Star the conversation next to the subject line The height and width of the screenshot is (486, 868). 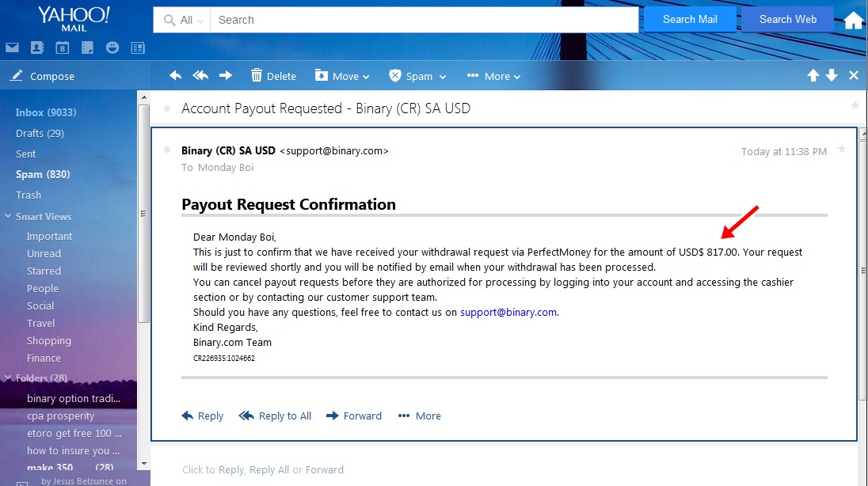pos(855,104)
